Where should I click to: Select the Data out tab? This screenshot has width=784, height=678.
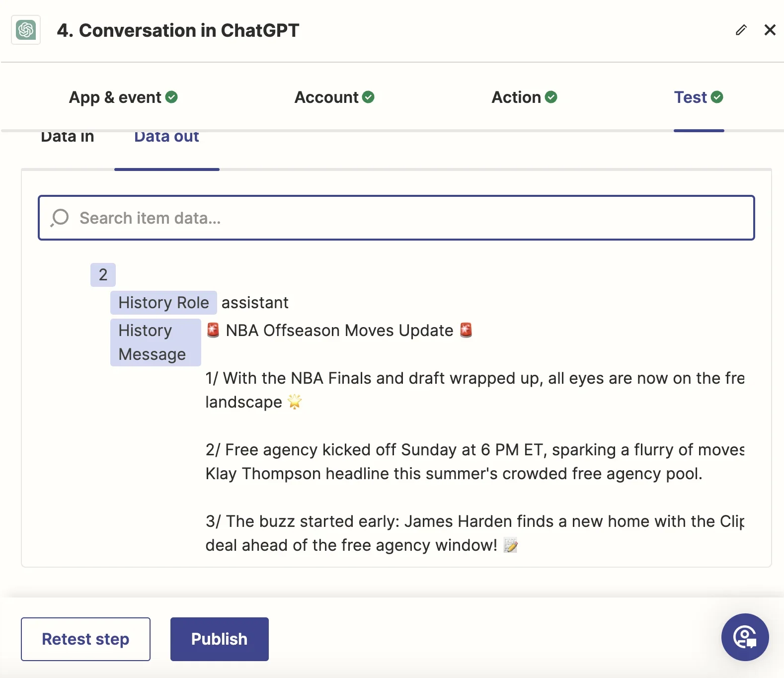[x=166, y=136]
